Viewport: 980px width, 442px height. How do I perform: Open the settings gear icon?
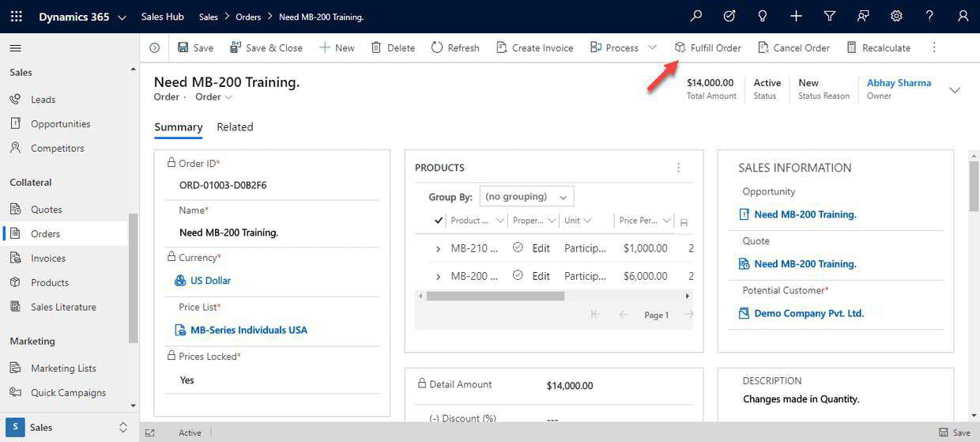click(x=896, y=16)
